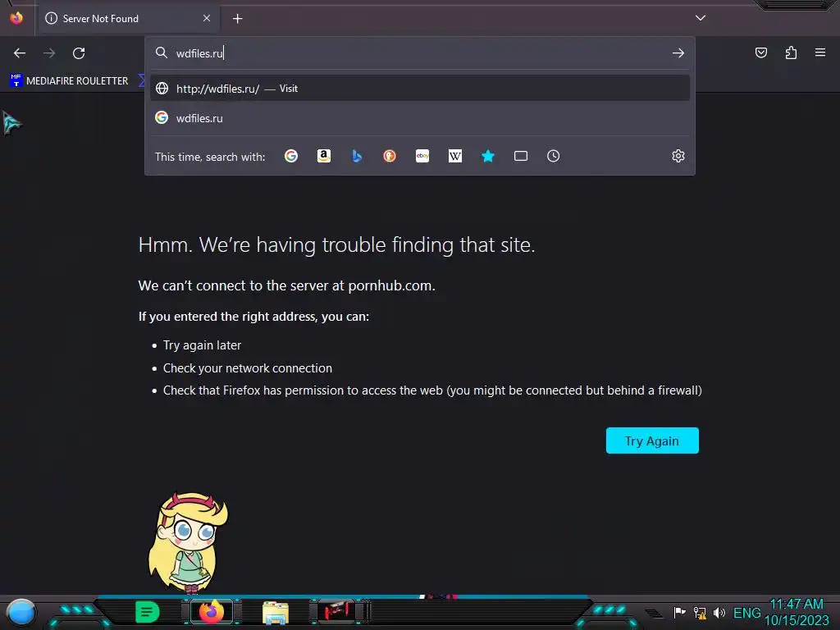Open a new tab with the plus button
840x630 pixels.
[238, 19]
